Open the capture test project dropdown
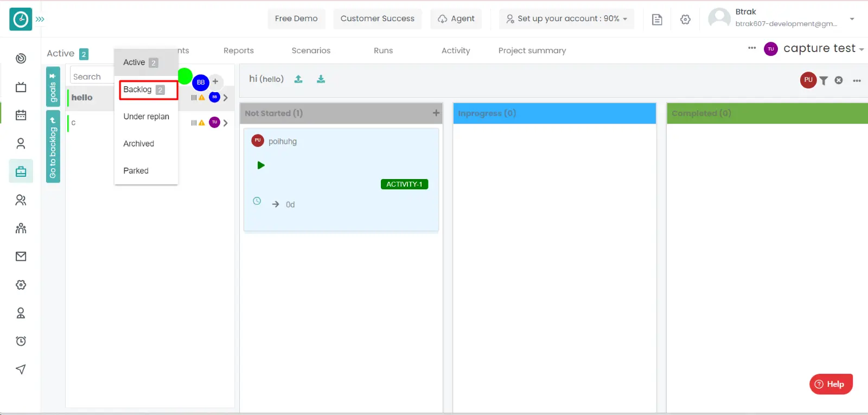 [x=822, y=49]
